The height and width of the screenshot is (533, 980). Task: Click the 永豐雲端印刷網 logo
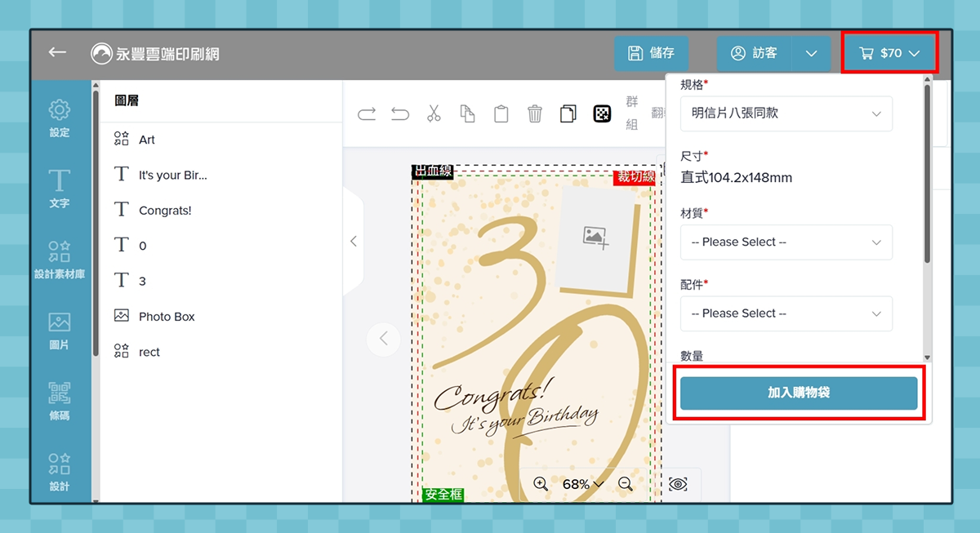155,54
